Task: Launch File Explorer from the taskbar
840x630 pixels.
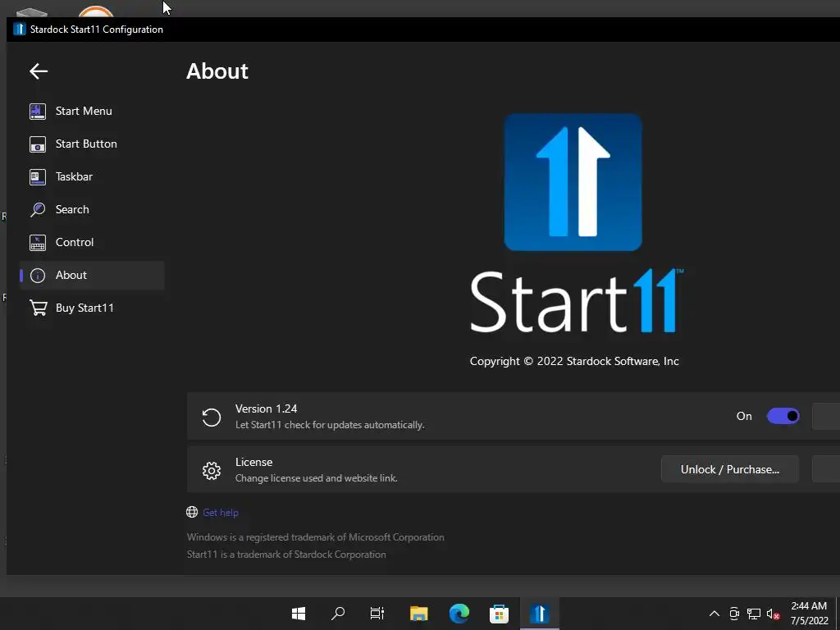Action: coord(419,614)
